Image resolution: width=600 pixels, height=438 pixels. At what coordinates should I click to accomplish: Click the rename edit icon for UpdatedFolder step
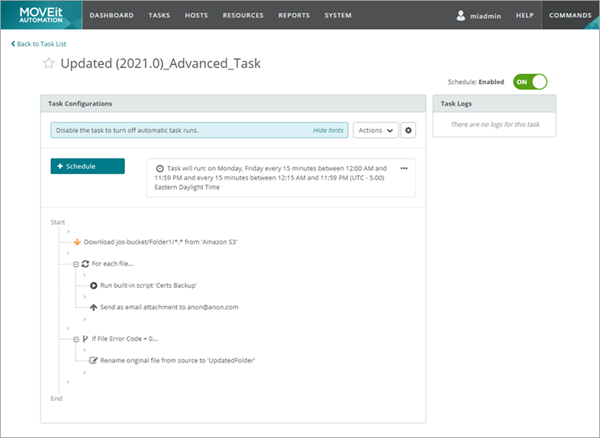tap(93, 360)
